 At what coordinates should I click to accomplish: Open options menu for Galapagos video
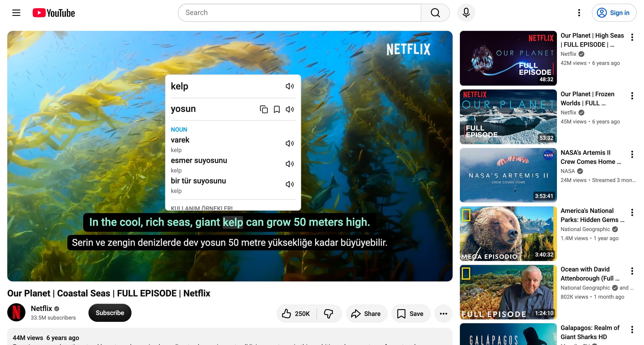coord(632,330)
